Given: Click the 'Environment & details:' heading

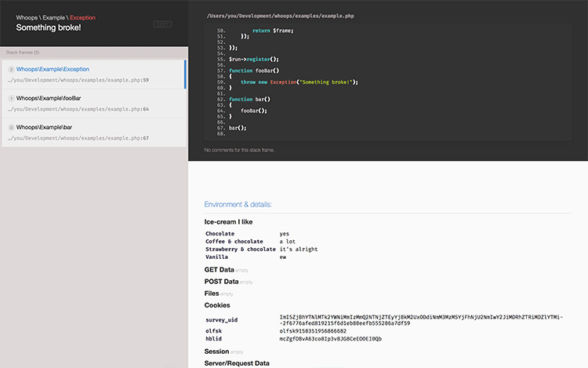Looking at the screenshot, I should click(238, 204).
